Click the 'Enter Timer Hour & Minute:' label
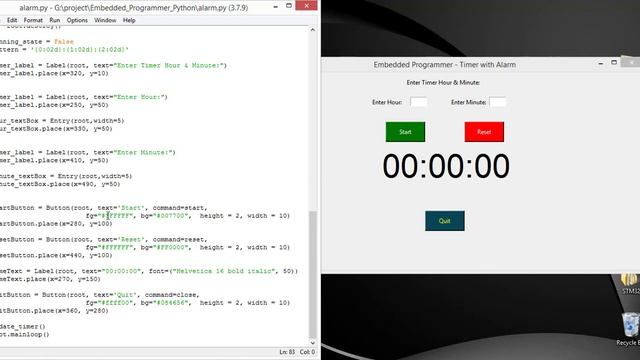The width and height of the screenshot is (640, 360). (443, 82)
